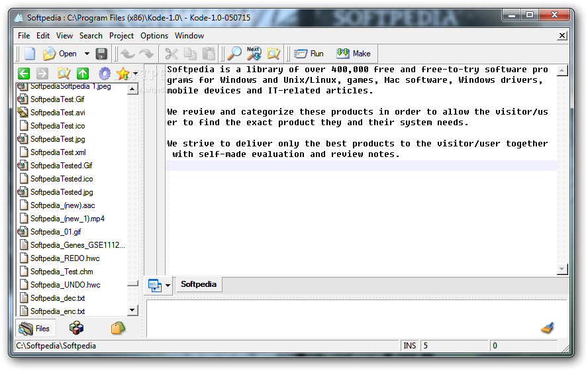Click the Find in files folder icon
This screenshot has height=371, width=588.
(x=273, y=54)
